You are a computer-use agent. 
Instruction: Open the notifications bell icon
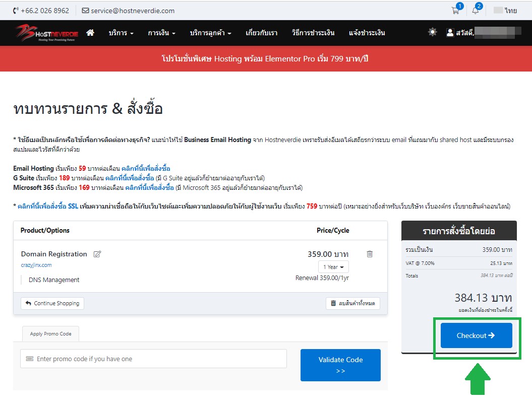[475, 11]
